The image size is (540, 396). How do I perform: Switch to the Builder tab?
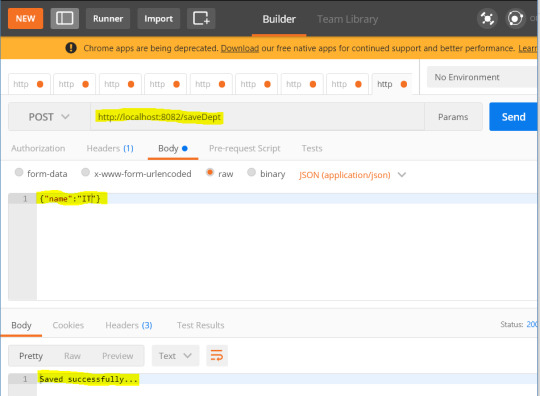pyautogui.click(x=279, y=19)
